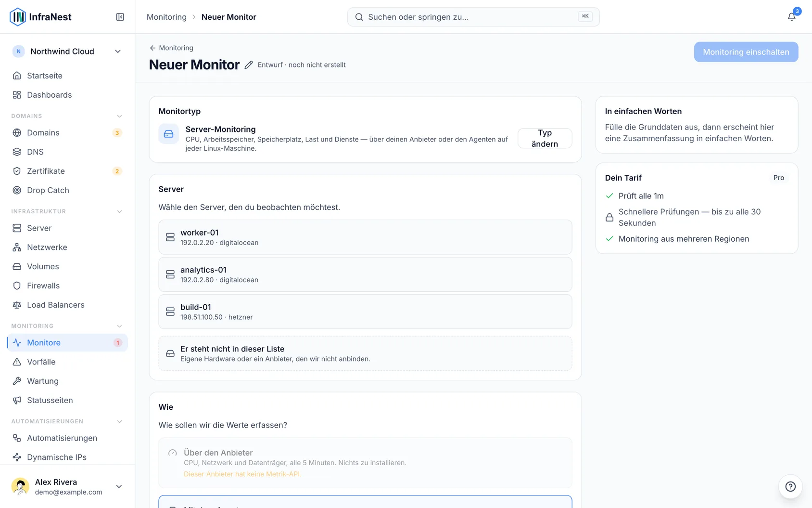Screen dimensions: 812x508
Task: Open notifications bell
Action: click(791, 17)
